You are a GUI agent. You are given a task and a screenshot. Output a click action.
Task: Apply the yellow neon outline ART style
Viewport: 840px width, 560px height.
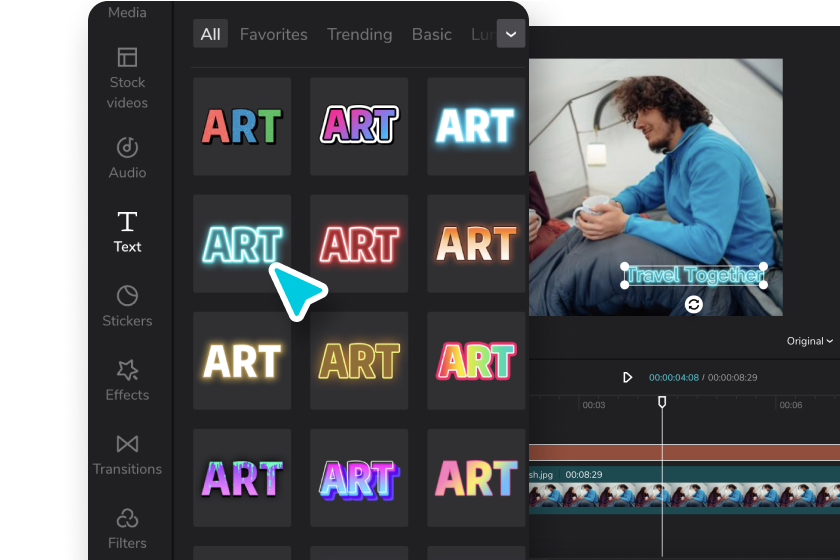click(359, 361)
